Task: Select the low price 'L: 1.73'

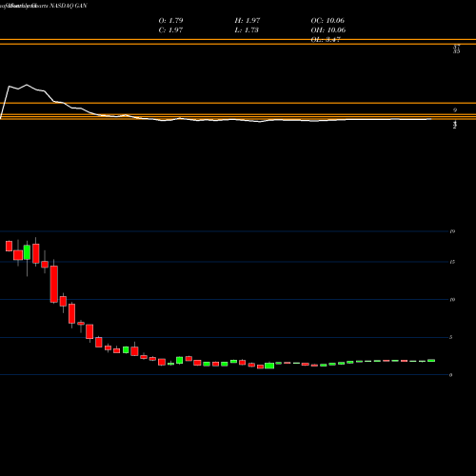Action: pos(247,30)
